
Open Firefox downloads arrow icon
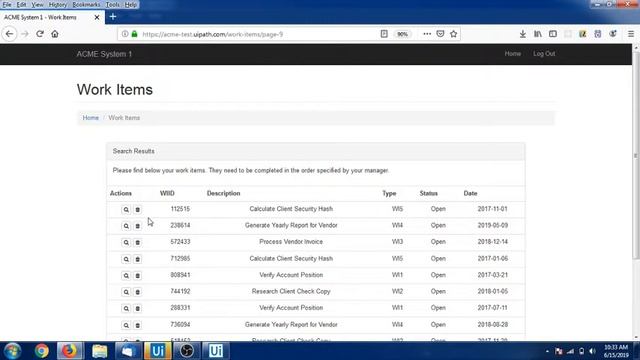coord(522,34)
